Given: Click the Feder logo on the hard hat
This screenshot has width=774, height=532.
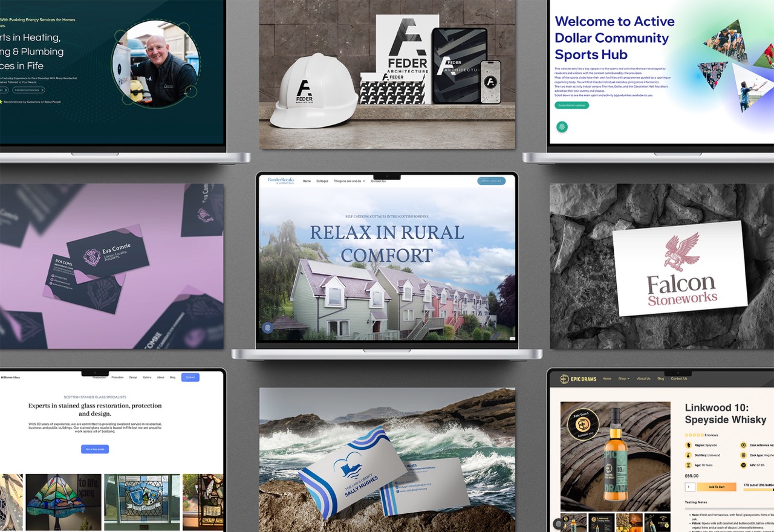Looking at the screenshot, I should tap(305, 91).
